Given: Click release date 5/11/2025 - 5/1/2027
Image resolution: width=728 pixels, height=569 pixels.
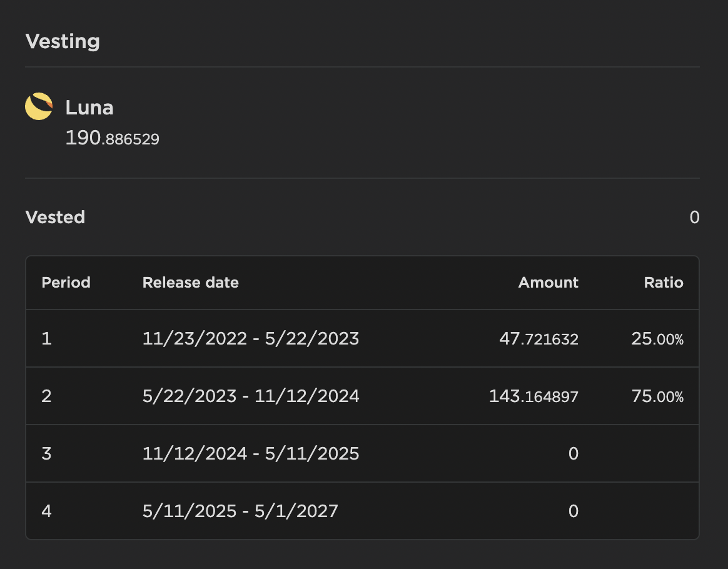Looking at the screenshot, I should 240,511.
